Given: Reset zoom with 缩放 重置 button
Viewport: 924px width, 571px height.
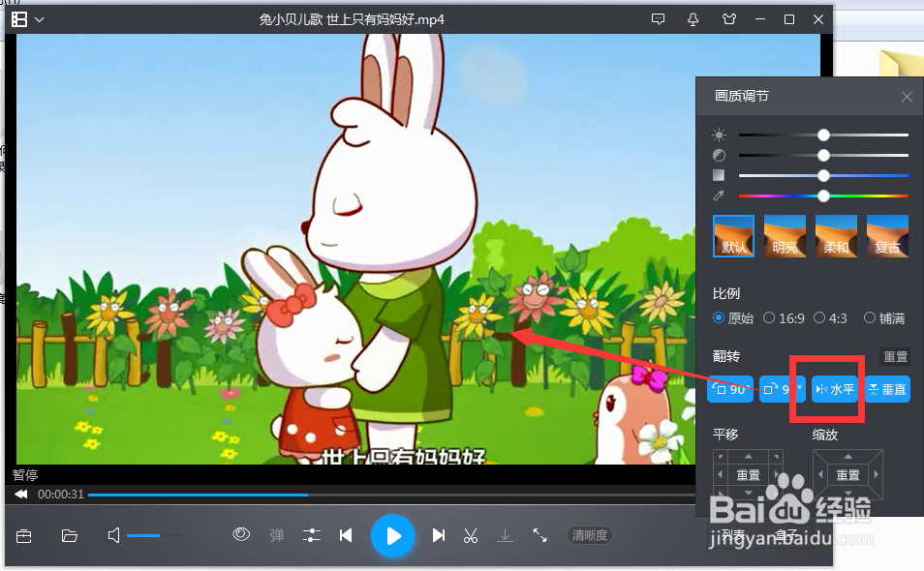Looking at the screenshot, I should (x=848, y=474).
